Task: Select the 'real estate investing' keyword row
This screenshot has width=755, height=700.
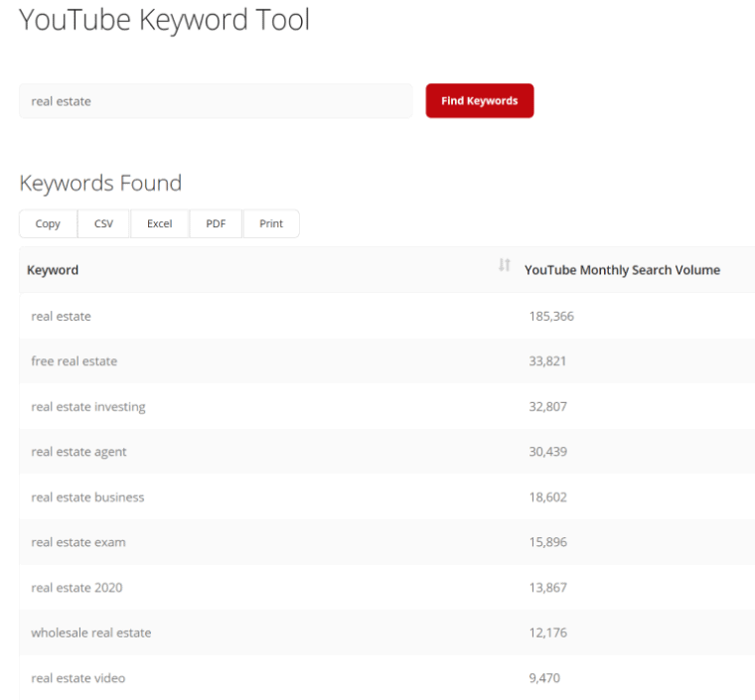Action: 88,407
